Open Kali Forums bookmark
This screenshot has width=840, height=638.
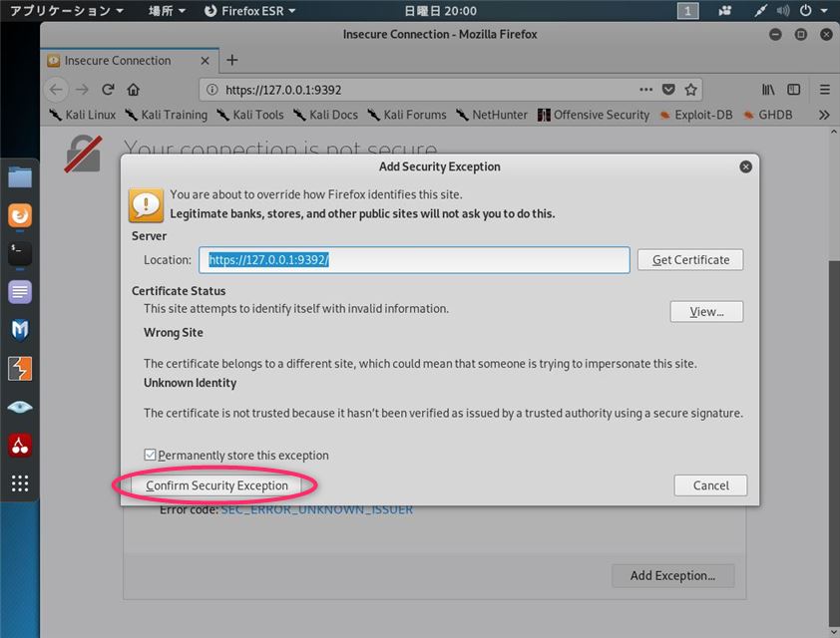click(407, 115)
